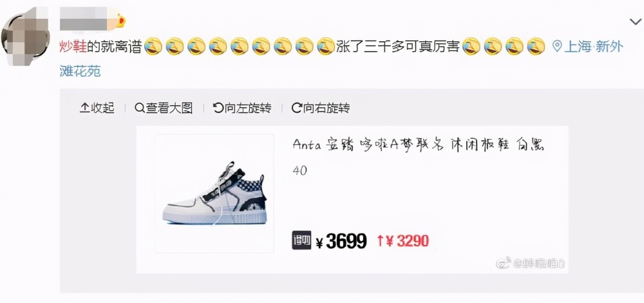Click the Anta sneaker product thumbnail
Screen dimensions: 644x303
[214, 193]
